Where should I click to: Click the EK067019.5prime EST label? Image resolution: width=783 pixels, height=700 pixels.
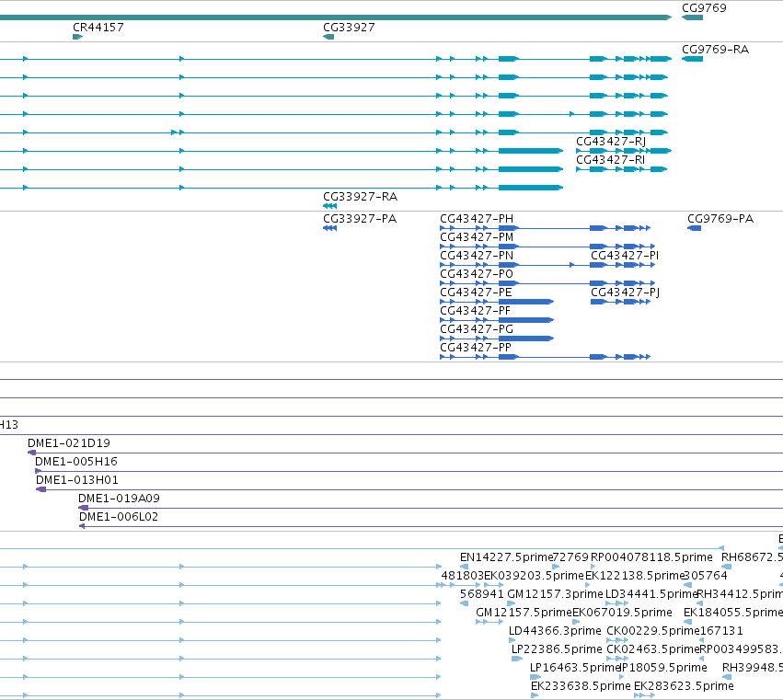pyautogui.click(x=622, y=614)
